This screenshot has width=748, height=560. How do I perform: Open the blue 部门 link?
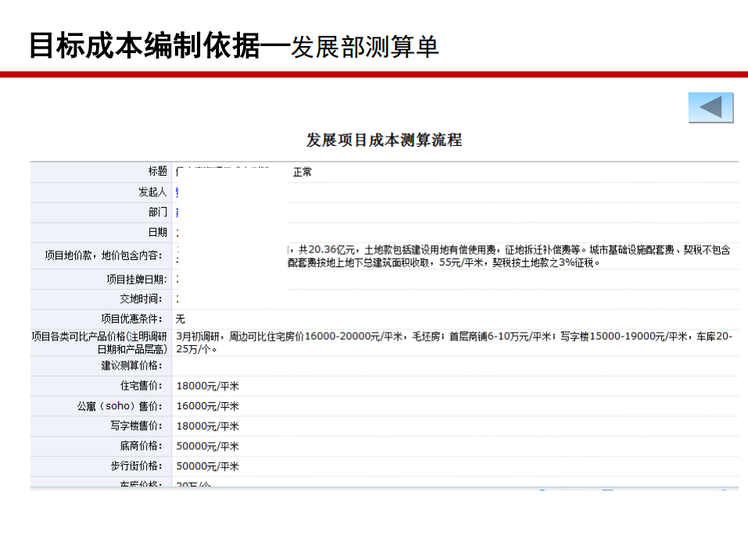click(x=178, y=212)
